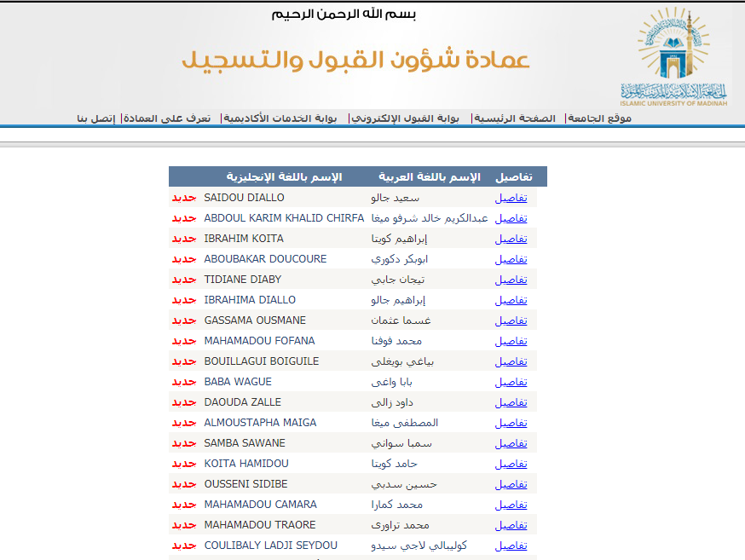Click the Arabic name المصطفى ميغا
Screen dimensions: 745x560
point(405,422)
